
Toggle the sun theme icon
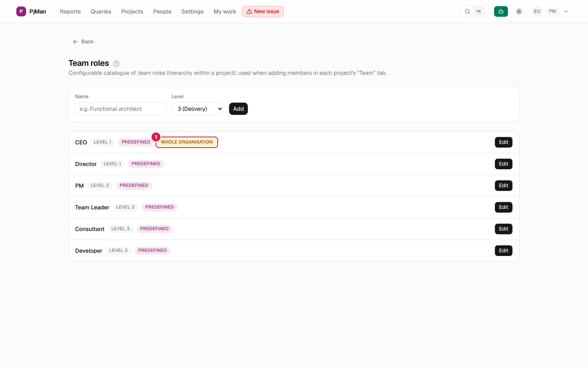(519, 11)
